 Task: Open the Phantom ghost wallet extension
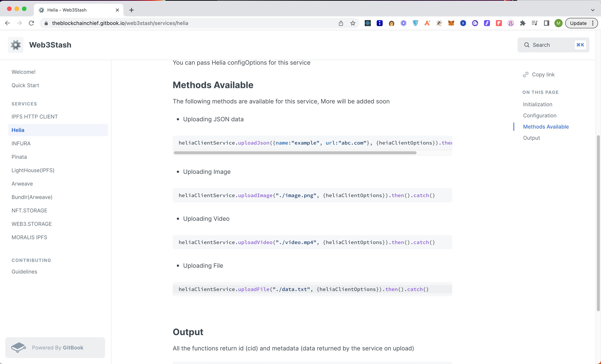475,23
